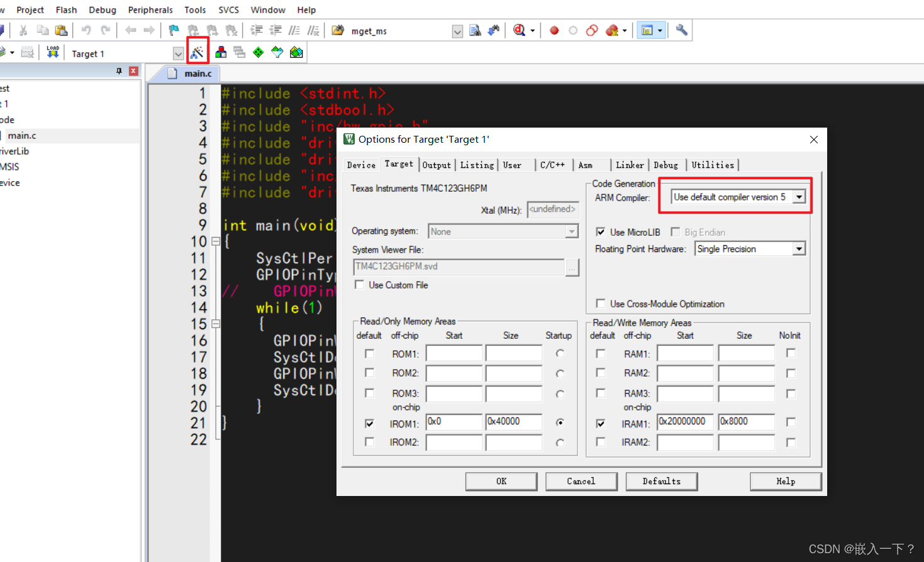
Task: Click the Paste clipboard icon
Action: click(61, 30)
